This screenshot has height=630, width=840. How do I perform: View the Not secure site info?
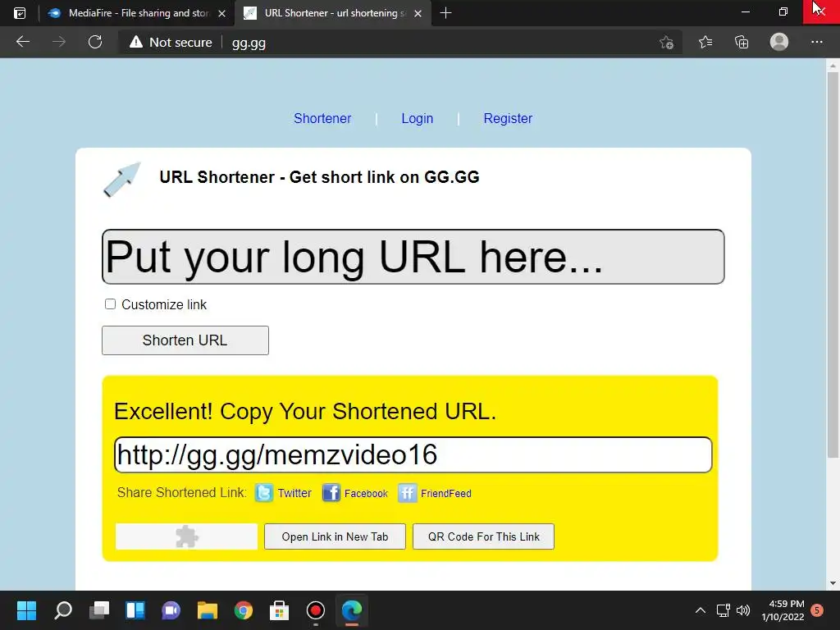(x=171, y=43)
